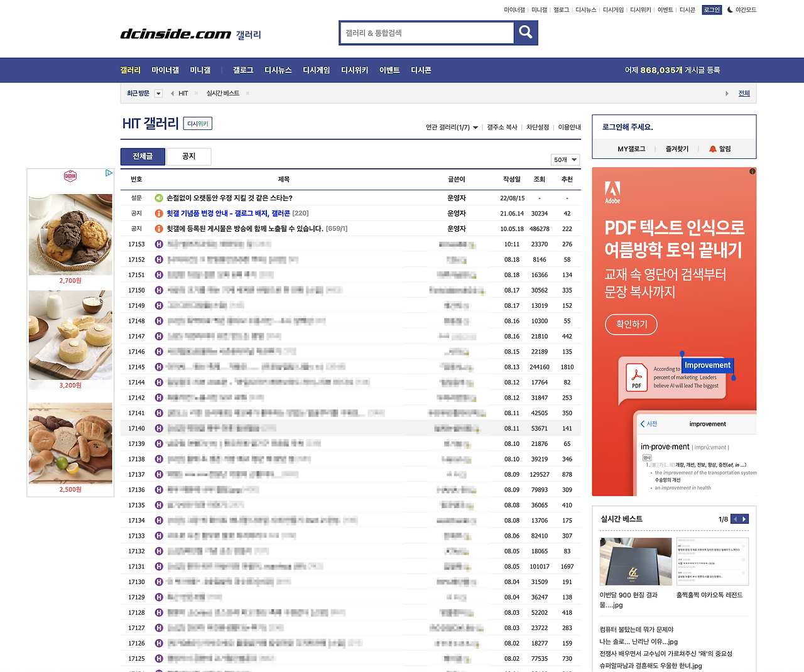This screenshot has height=672, width=804.
Task: Click the search magnifier icon
Action: [x=525, y=33]
